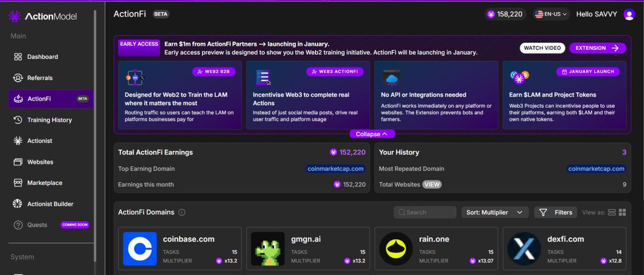
Task: Click the EXTENSION button
Action: click(x=597, y=48)
